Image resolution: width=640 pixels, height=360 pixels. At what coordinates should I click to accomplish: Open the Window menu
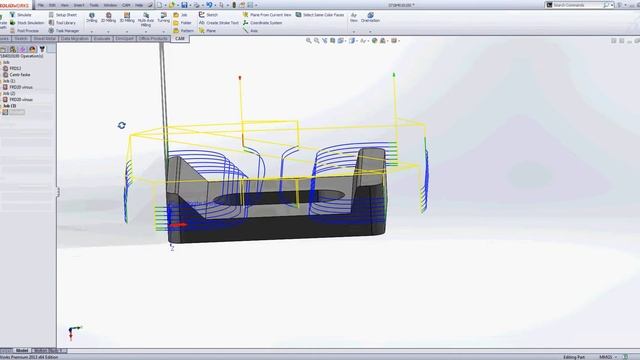coord(110,5)
